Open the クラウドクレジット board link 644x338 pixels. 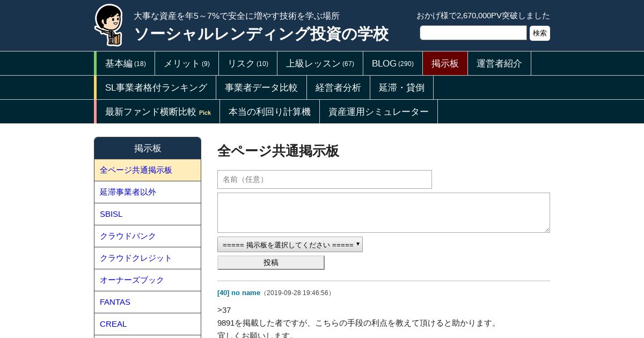coord(148,258)
